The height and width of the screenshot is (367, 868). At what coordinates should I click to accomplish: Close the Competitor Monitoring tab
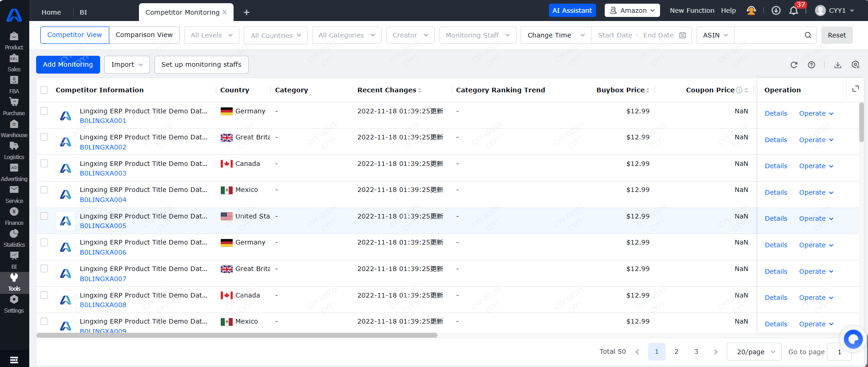coord(225,12)
